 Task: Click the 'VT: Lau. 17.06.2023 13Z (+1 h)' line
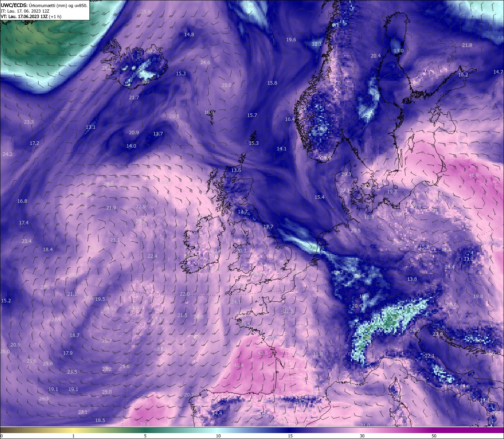pos(31,17)
